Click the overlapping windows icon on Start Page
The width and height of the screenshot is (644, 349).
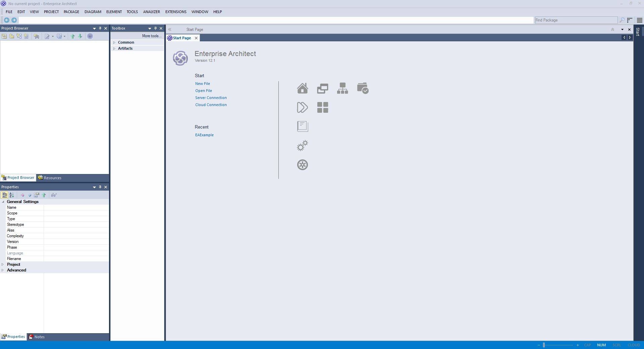[322, 88]
